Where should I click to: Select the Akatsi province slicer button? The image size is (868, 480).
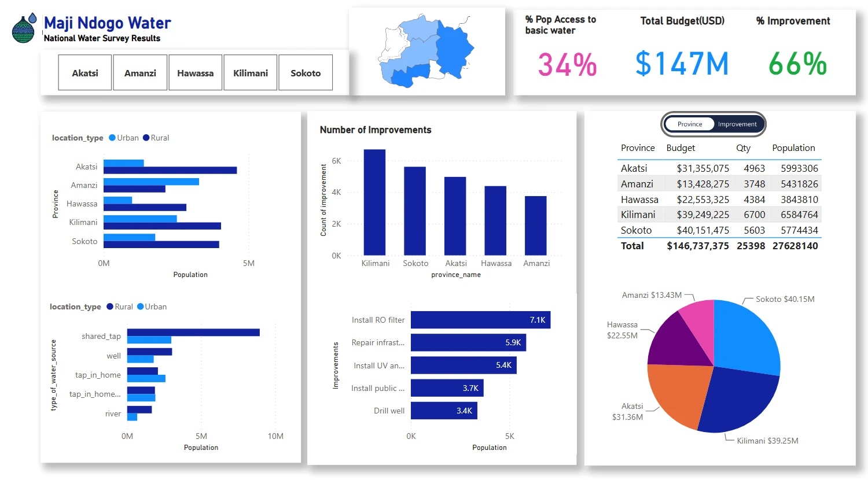click(x=85, y=73)
